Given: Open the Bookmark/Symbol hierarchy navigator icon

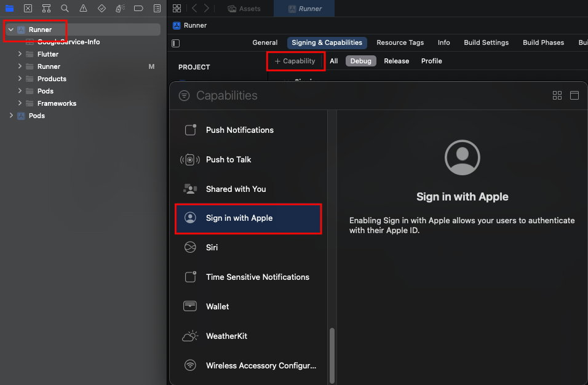Looking at the screenshot, I should pyautogui.click(x=46, y=8).
